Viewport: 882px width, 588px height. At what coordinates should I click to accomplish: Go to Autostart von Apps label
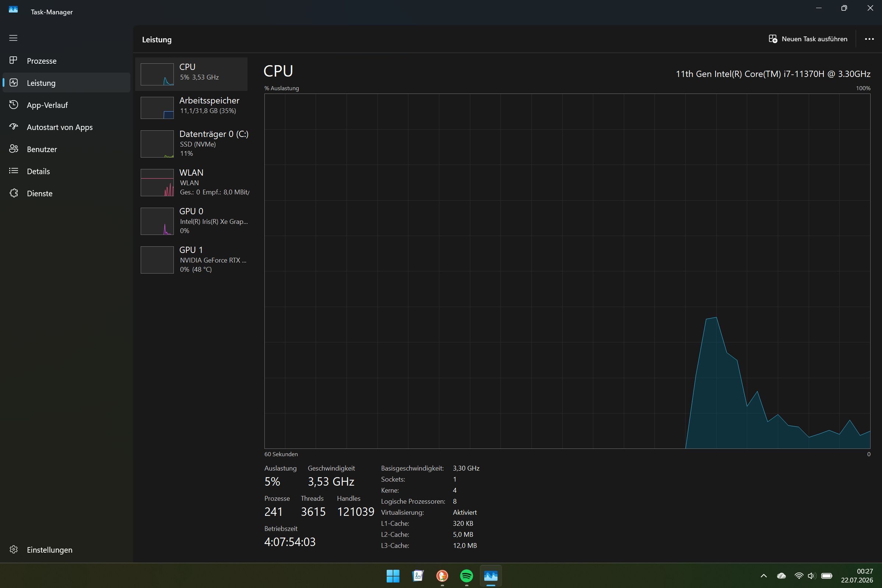(60, 127)
